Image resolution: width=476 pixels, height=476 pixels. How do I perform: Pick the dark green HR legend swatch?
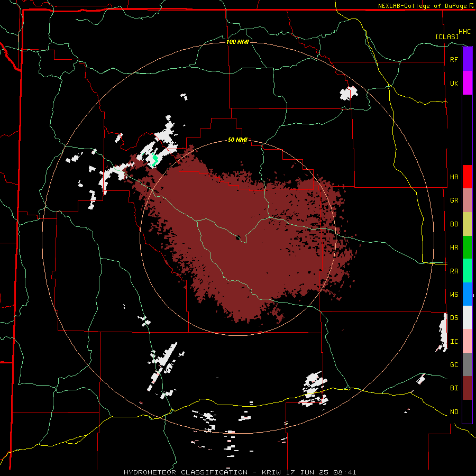coord(467,247)
